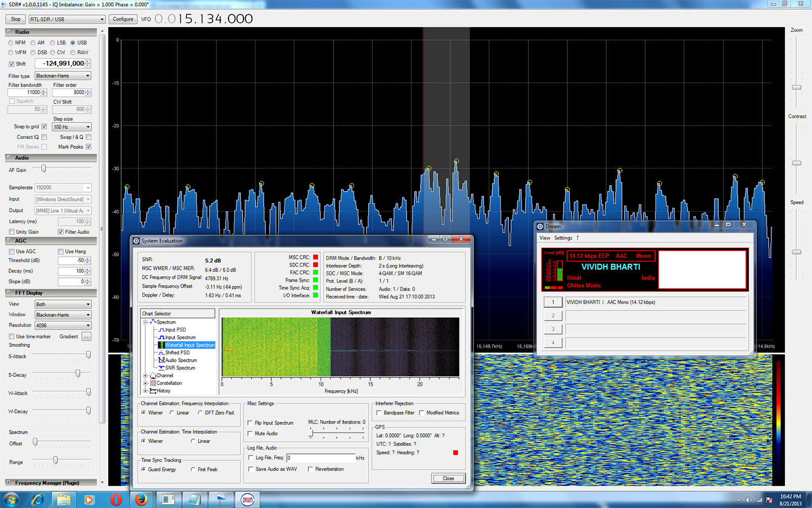812x508 pixels.
Task: Expand the Constellation tree node
Action: coord(145,383)
